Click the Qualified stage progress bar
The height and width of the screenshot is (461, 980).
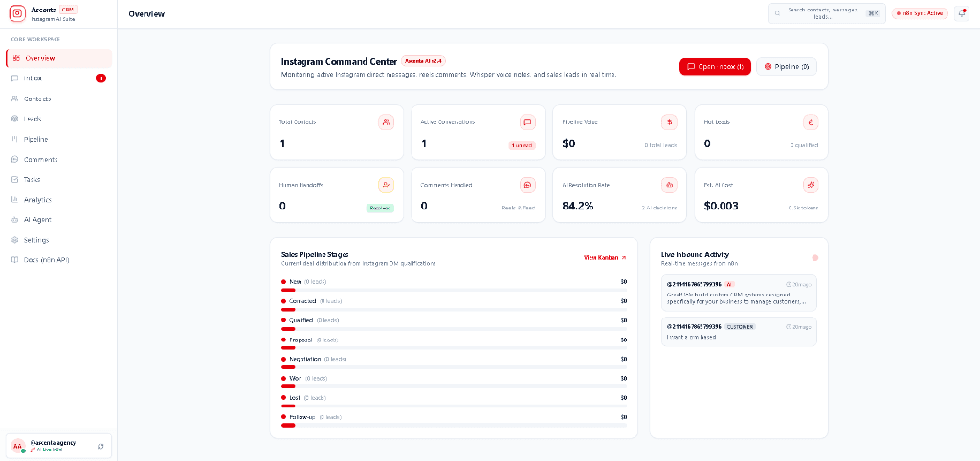click(x=455, y=328)
